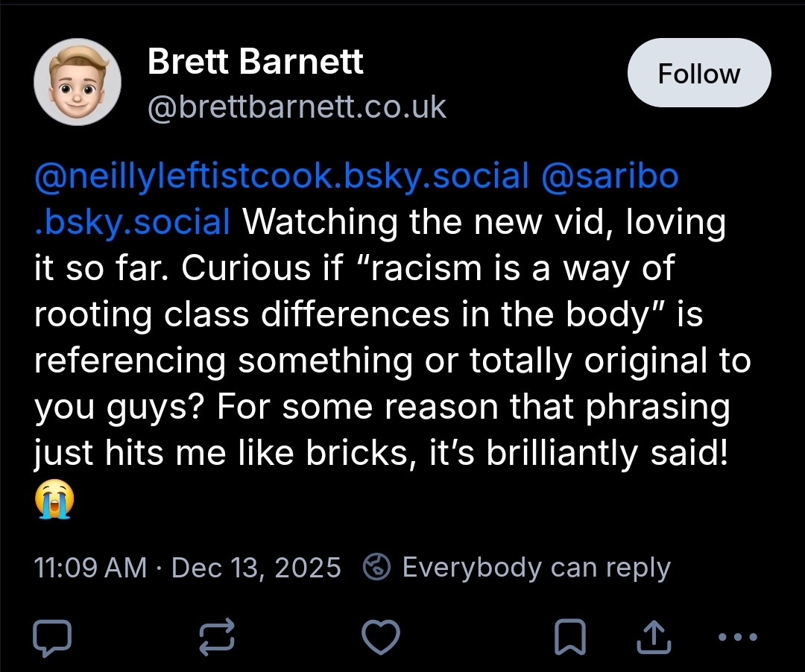
Task: Tap the share arrow icon
Action: point(652,637)
